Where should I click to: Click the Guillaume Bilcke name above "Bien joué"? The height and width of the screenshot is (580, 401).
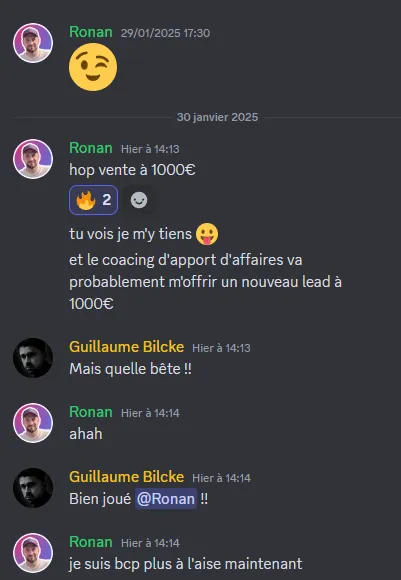127,477
